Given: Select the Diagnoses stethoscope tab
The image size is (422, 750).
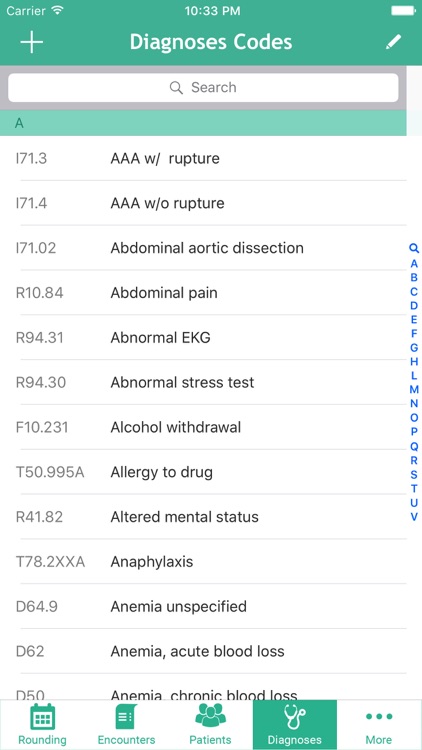Looking at the screenshot, I should [295, 725].
